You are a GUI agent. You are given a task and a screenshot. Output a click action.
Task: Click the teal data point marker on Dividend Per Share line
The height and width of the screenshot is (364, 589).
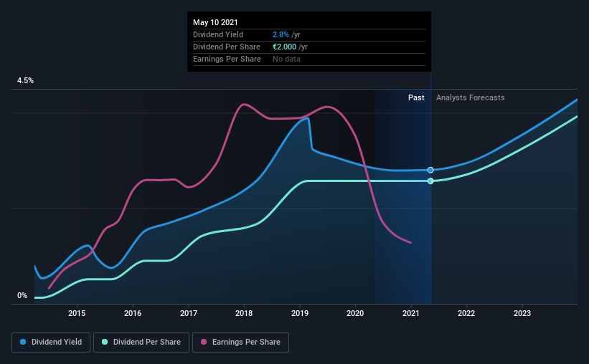(x=430, y=181)
